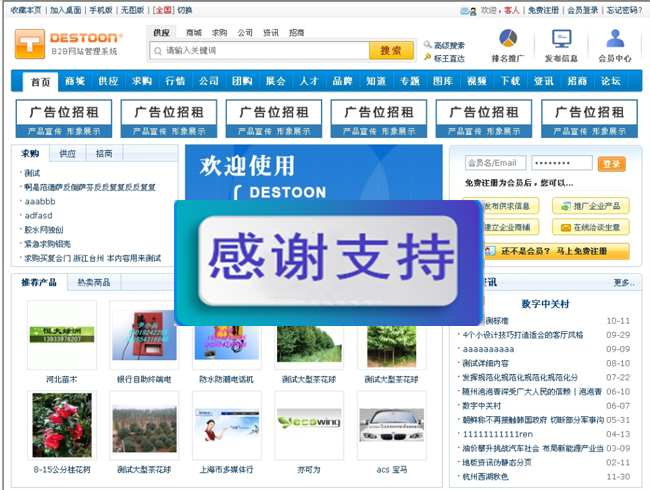Click 高级搜索 magnifier link
The image size is (650, 490).
pyautogui.click(x=444, y=45)
